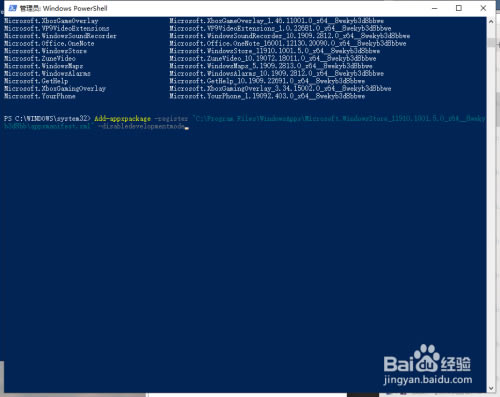Select Microsoft.XboxGamingOverlay name text
Image resolution: width=500 pixels, height=397 pixels.
[55, 89]
